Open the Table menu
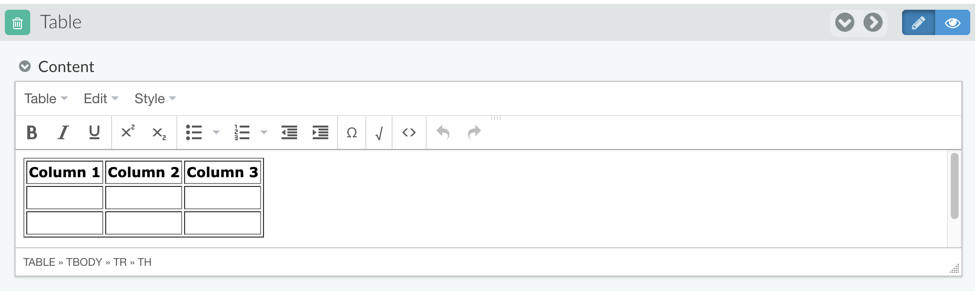 pos(46,99)
